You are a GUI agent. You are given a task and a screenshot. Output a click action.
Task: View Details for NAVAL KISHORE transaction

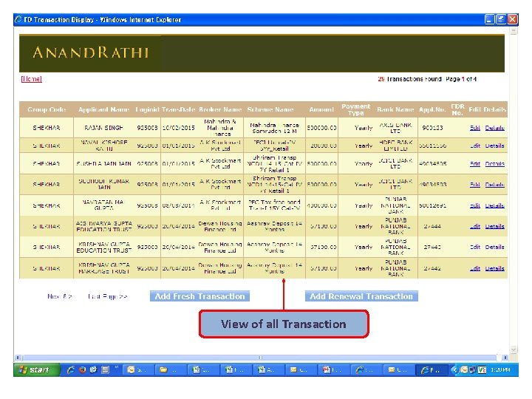[494, 146]
